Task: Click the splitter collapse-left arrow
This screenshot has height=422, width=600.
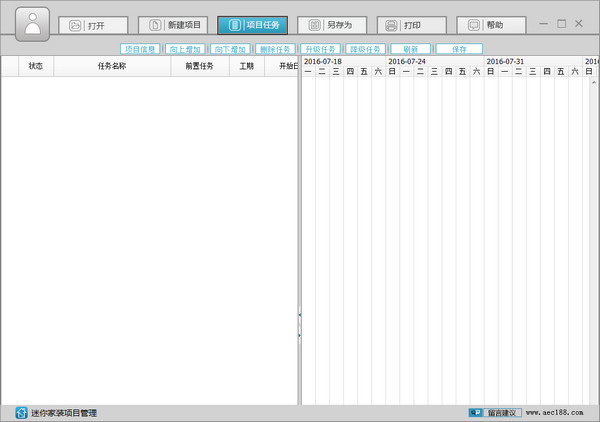Action: pos(300,315)
